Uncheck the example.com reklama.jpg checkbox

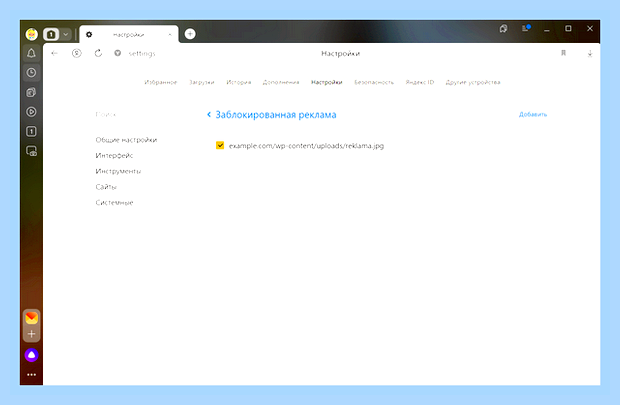point(220,146)
